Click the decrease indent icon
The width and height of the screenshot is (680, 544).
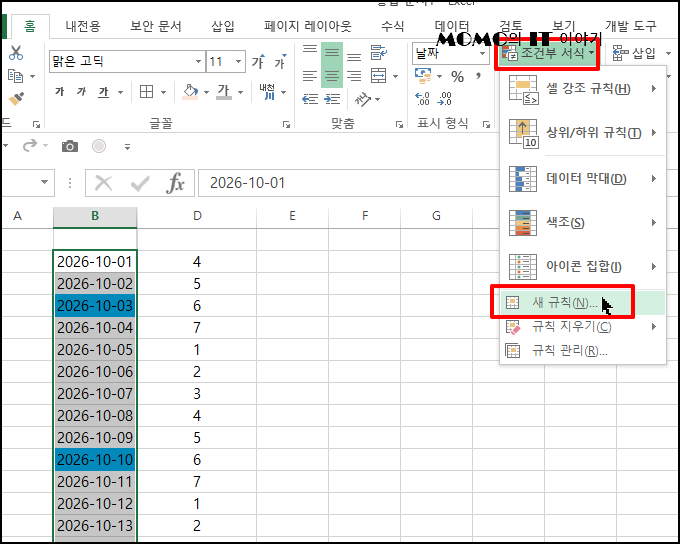point(310,99)
